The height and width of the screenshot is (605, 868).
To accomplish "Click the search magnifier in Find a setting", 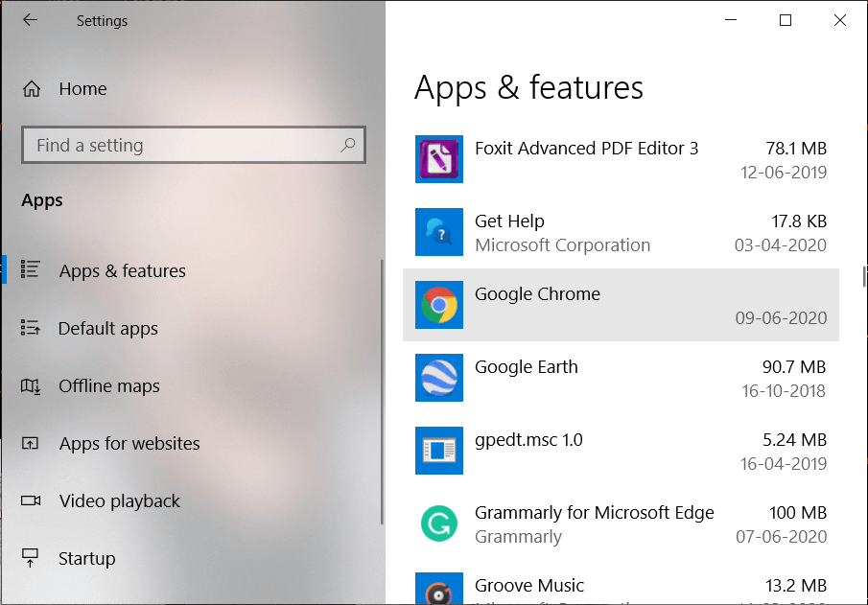I will click(x=348, y=144).
